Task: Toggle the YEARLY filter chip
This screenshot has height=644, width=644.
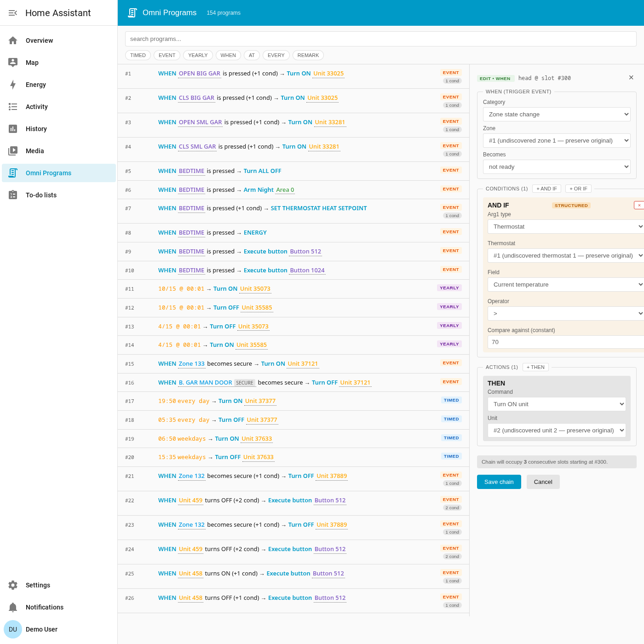Action: [x=198, y=55]
